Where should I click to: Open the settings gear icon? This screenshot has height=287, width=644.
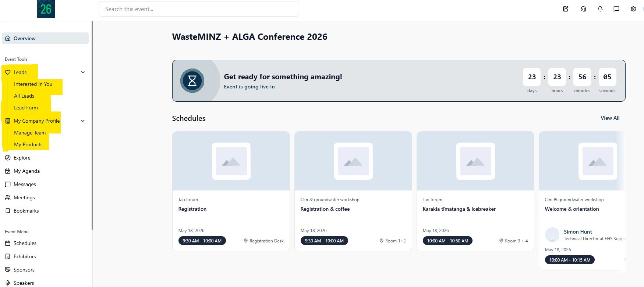[x=633, y=9]
